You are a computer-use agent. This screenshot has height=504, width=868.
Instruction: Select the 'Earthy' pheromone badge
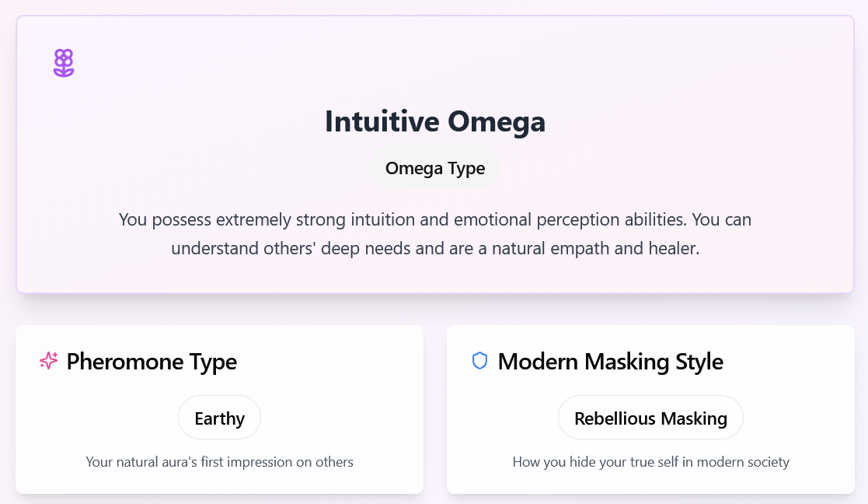(219, 418)
